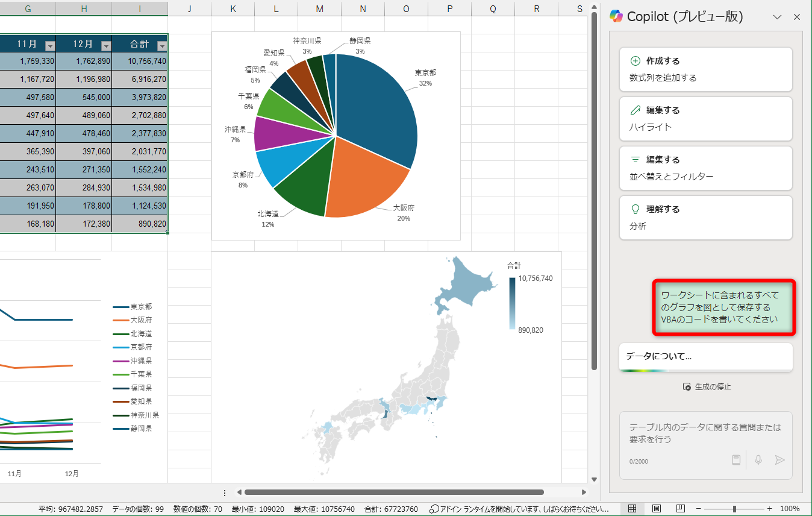
Task: Open the Copilot prompt guide notebook icon
Action: pyautogui.click(x=736, y=460)
